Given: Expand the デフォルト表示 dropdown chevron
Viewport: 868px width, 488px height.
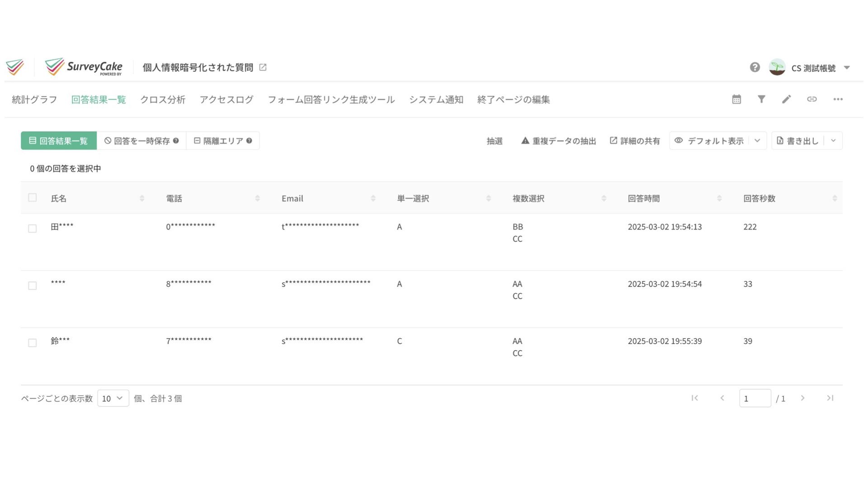Looking at the screenshot, I should [757, 141].
